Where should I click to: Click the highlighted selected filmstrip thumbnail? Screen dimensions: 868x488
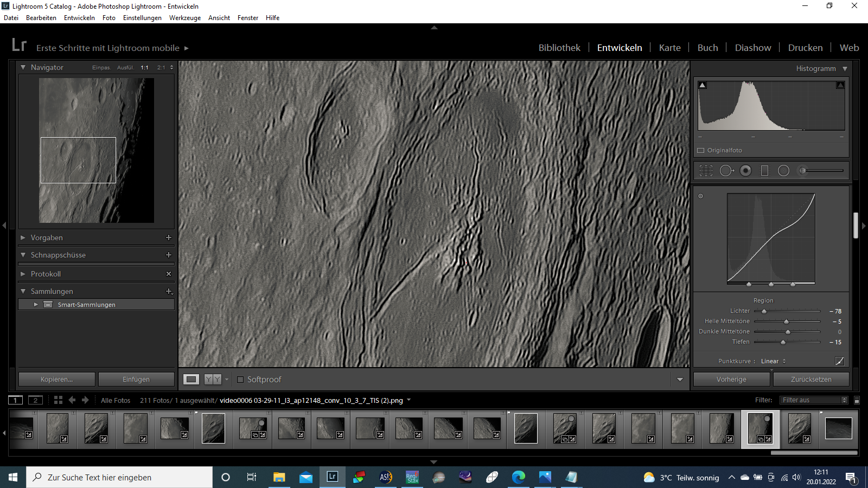coord(760,429)
